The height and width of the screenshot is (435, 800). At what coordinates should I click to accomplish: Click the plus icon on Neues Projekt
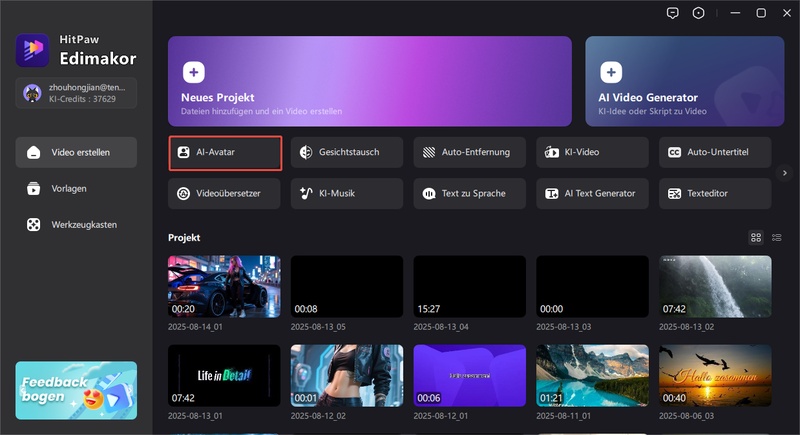tap(194, 72)
